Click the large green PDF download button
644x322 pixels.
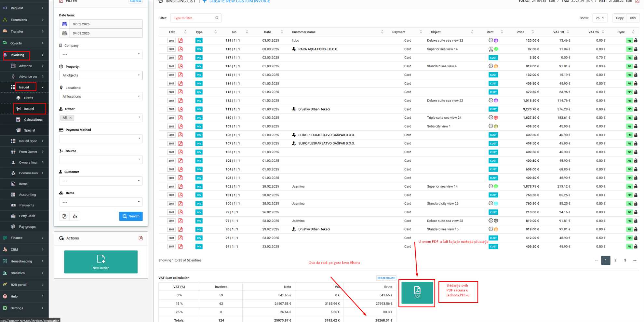pyautogui.click(x=417, y=293)
